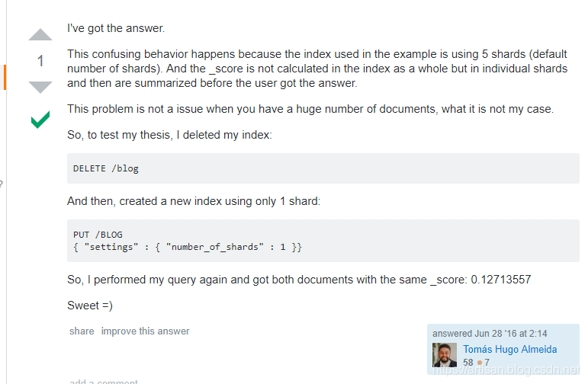Click the answer vote count of 1
This screenshot has width=588, height=384.
[40, 62]
